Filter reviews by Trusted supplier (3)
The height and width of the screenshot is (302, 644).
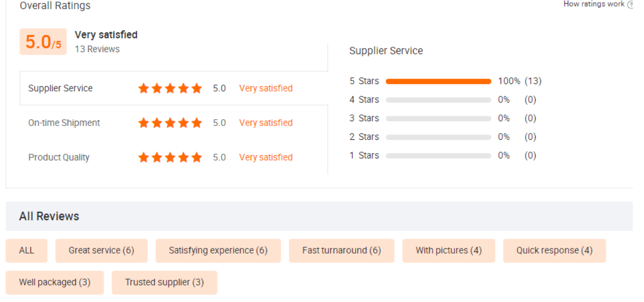165,282
